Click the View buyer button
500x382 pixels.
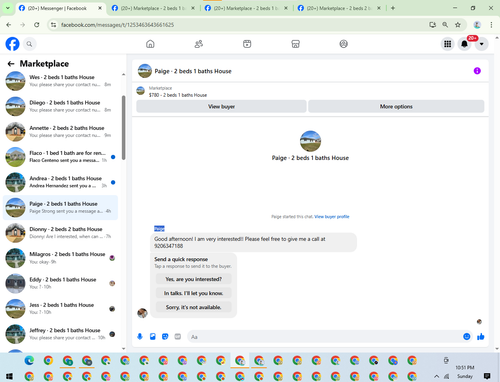click(x=221, y=106)
